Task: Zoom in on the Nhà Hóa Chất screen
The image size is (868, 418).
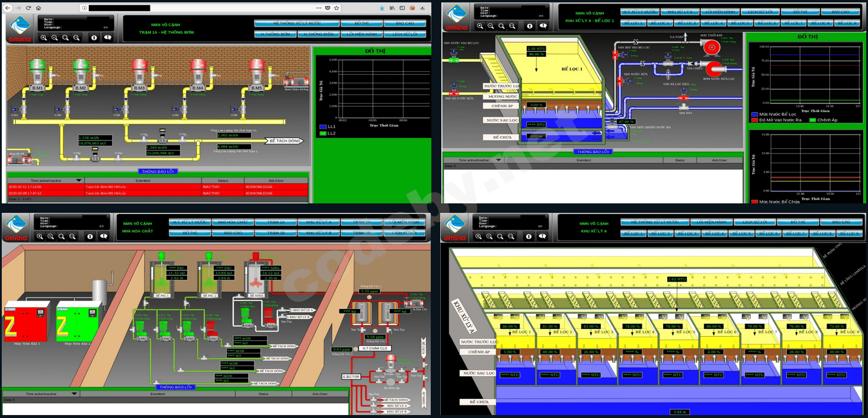Action: click(40, 236)
